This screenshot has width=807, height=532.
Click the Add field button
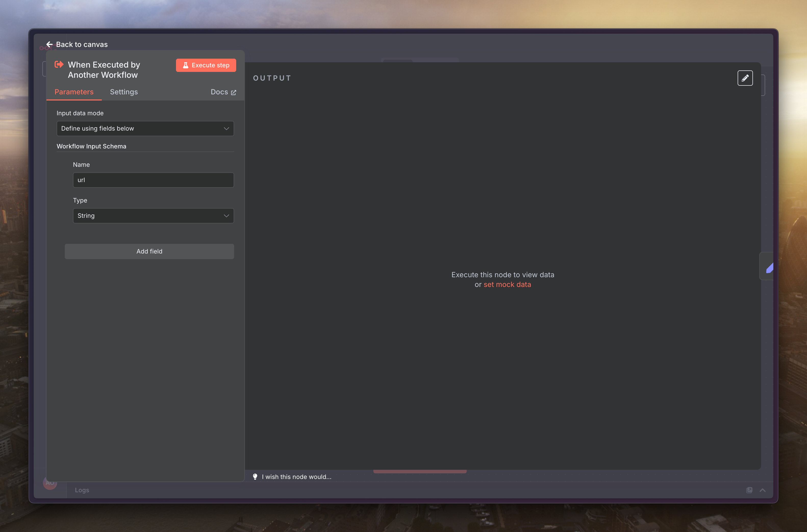click(x=149, y=251)
